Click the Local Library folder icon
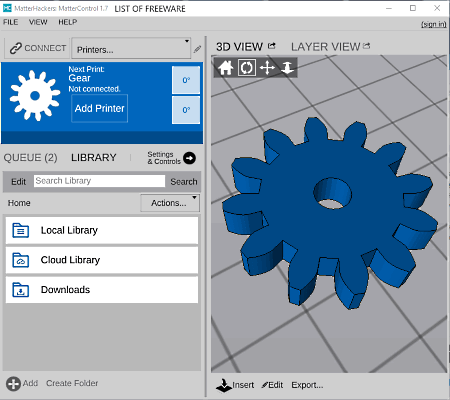450x400 pixels. tap(21, 230)
